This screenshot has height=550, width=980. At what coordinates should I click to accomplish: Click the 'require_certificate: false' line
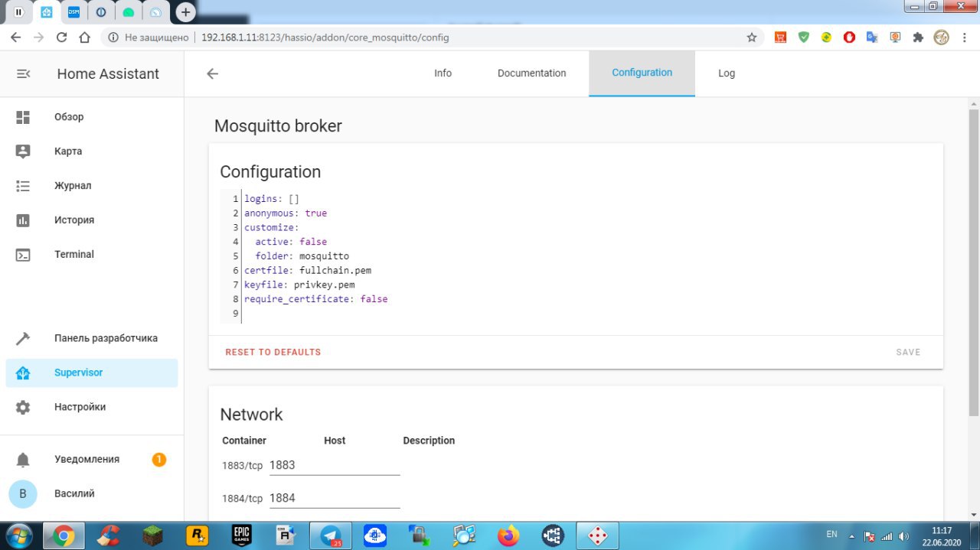pyautogui.click(x=316, y=299)
